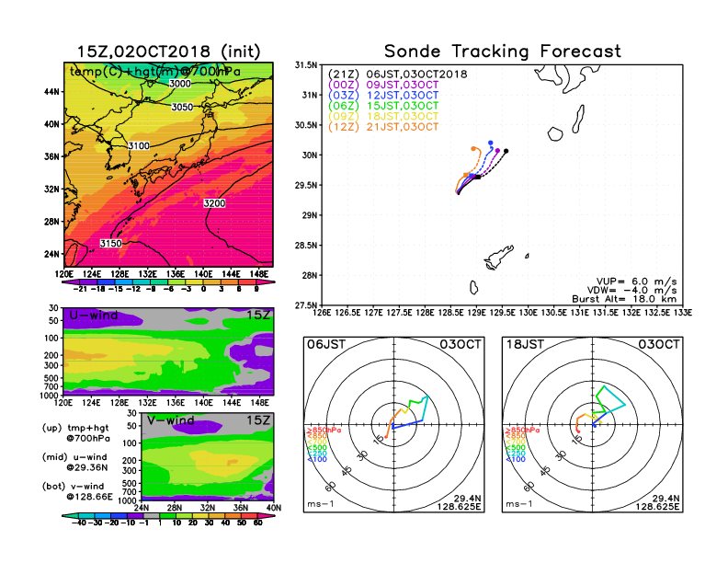The width and height of the screenshot is (728, 563).
Task: Open the 700hPa temperature map panel
Action: pos(168,165)
